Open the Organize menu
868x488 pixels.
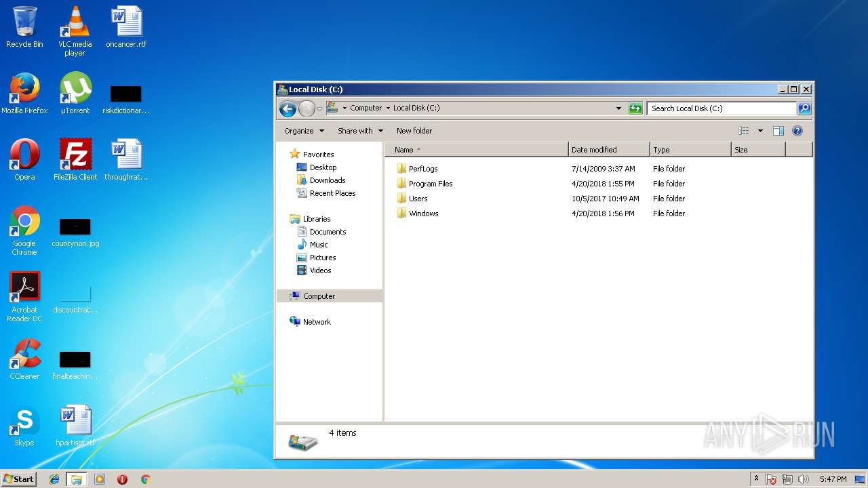point(304,131)
